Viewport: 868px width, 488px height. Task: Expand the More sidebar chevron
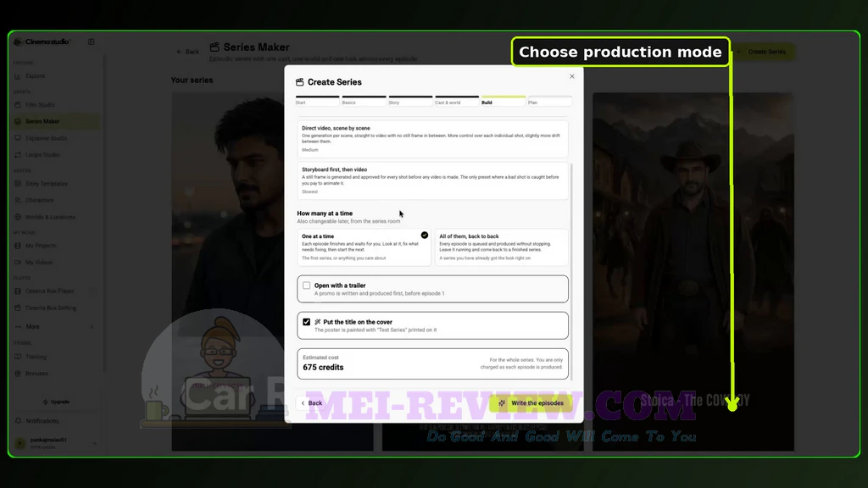(92, 327)
